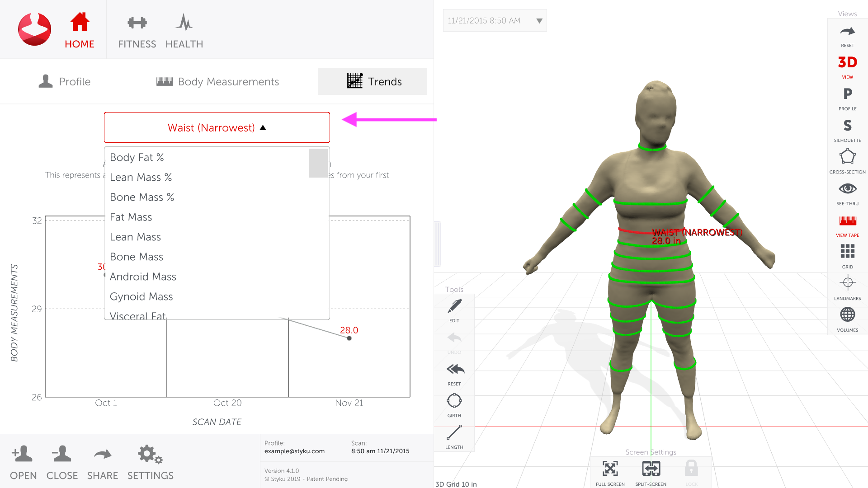
Task: Switch to the Body Measurements tab
Action: click(217, 82)
